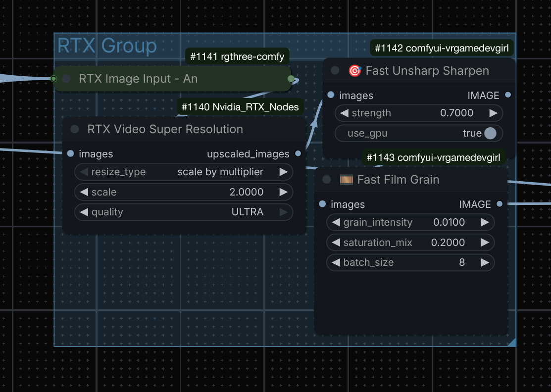
Task: Click IMAGE output port on Fast Film Grain
Action: coord(500,204)
